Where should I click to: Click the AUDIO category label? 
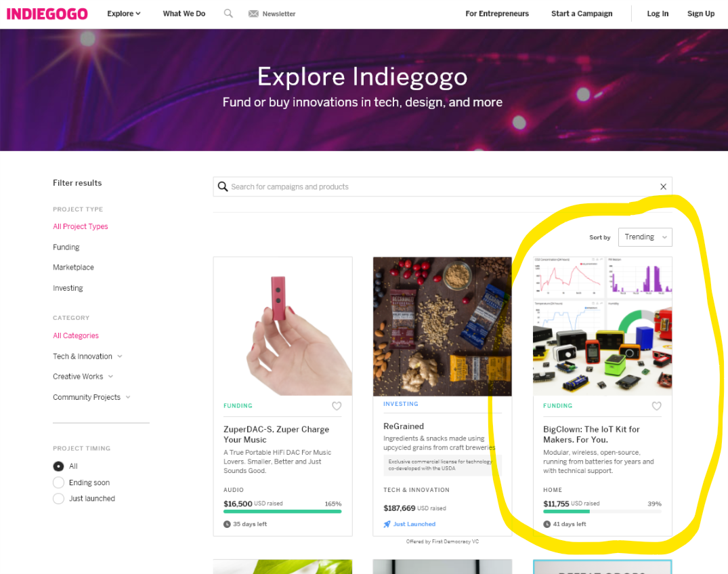(234, 490)
